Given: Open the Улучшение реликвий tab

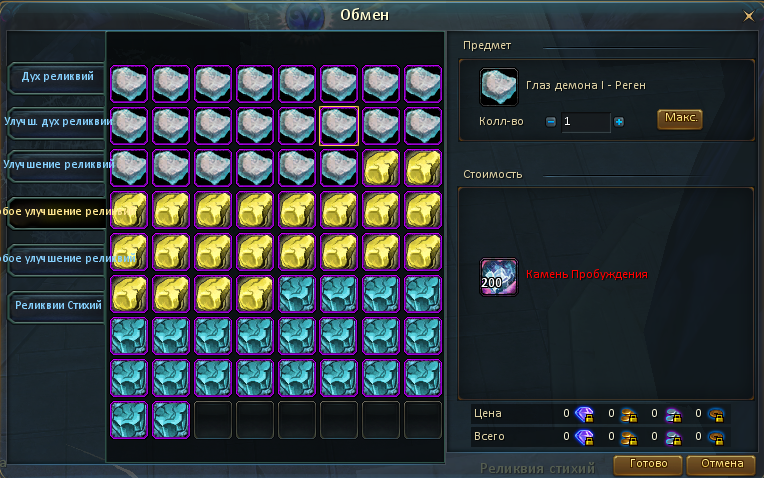Looking at the screenshot, I should [x=57, y=165].
